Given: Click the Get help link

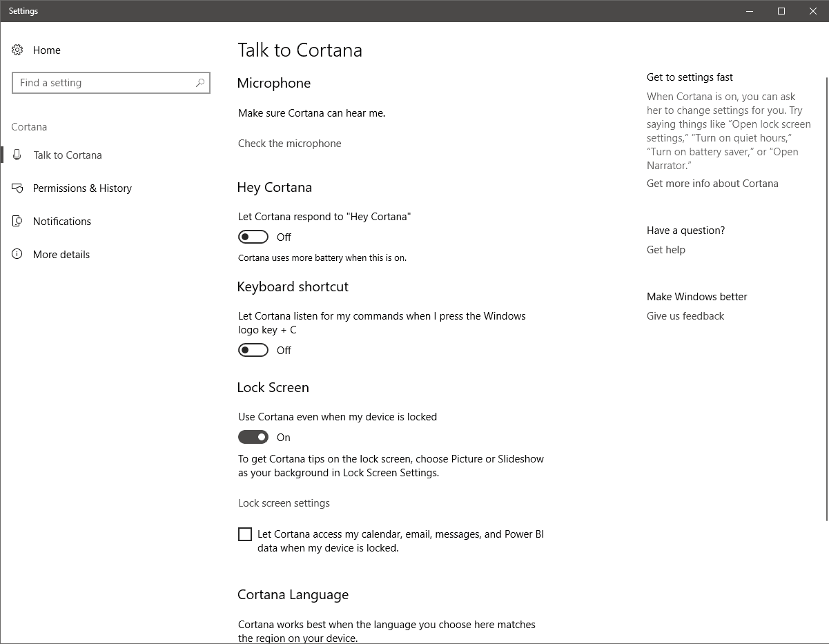Looking at the screenshot, I should pyautogui.click(x=666, y=250).
